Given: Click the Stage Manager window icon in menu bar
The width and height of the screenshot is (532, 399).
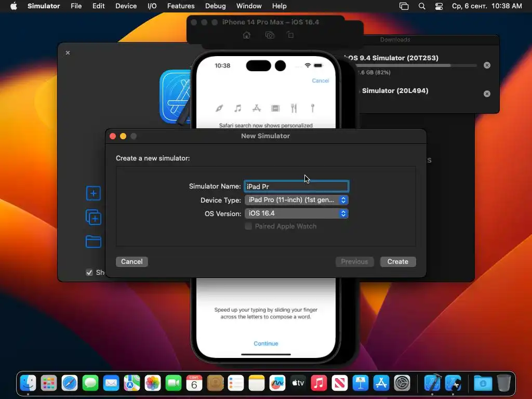Looking at the screenshot, I should click(x=404, y=6).
